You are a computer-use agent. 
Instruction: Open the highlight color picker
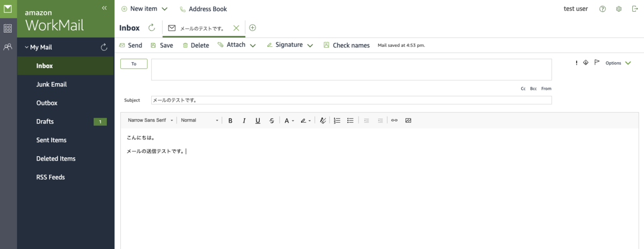tap(305, 121)
